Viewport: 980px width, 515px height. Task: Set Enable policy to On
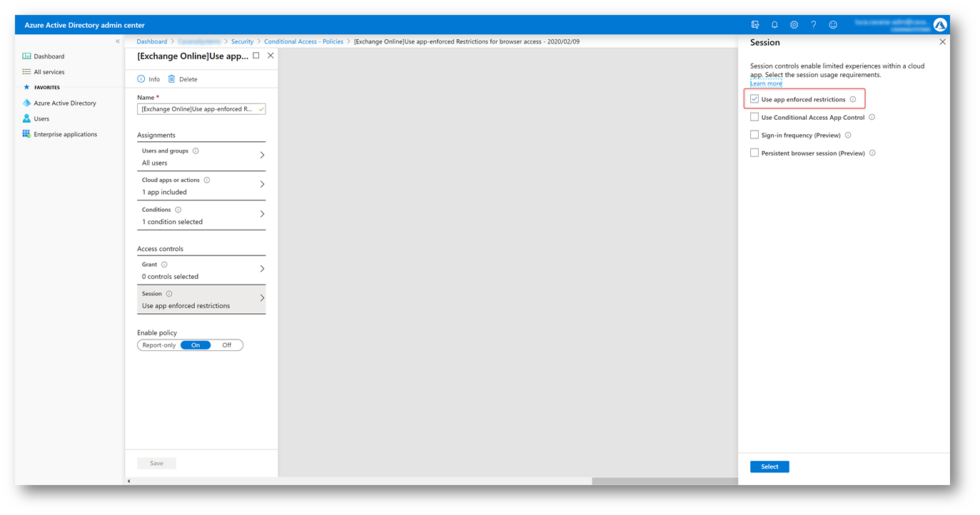[x=196, y=345]
